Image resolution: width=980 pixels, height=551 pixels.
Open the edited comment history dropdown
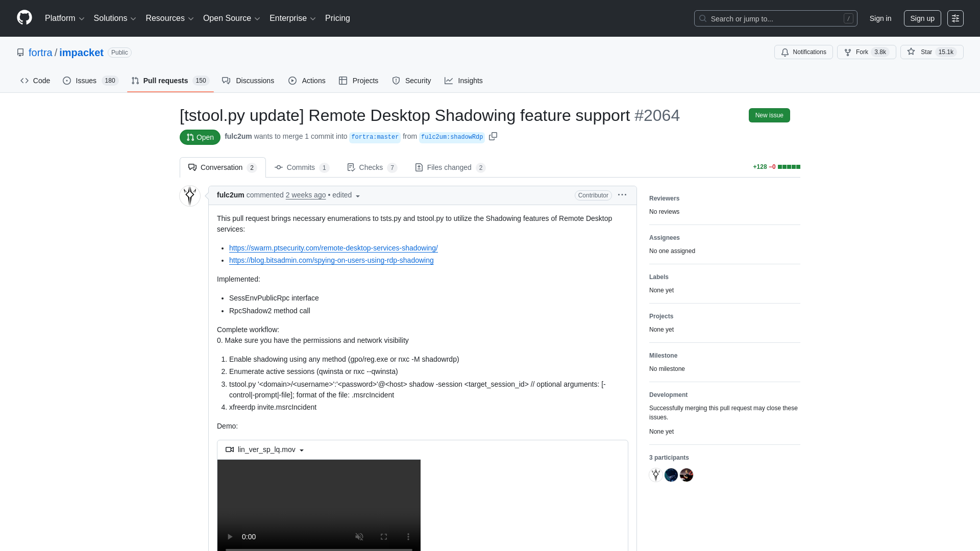[358, 196]
